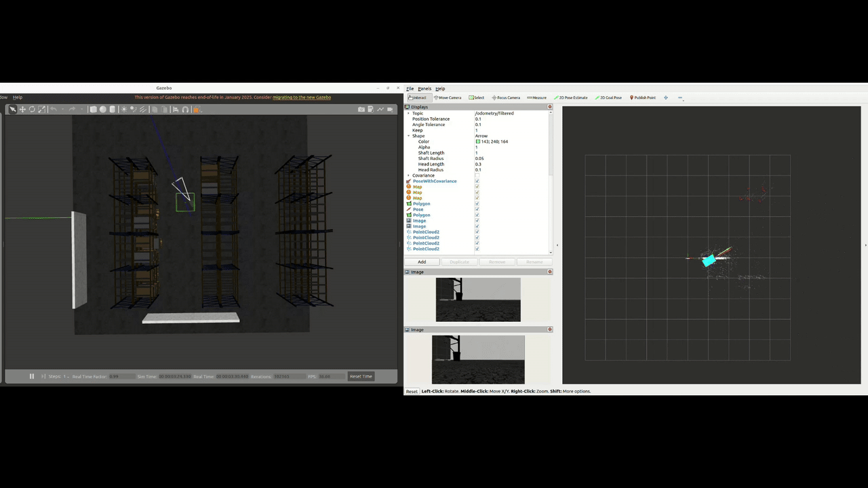Screen dimensions: 868x488
Task: Choose the 2D Pose Estimate tool
Action: tap(571, 98)
